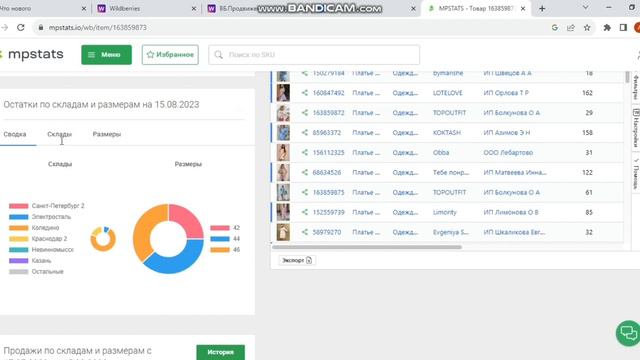The image size is (640, 360).
Task: Click share icon for SKU 160847492
Action: [x=304, y=93]
